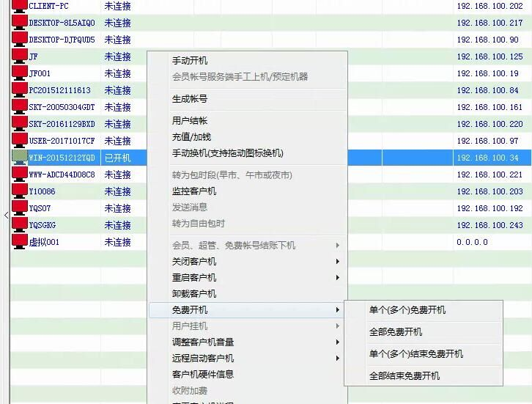Click the red icon next to Y10086
Viewport: 532px width, 404px height.
(19, 191)
